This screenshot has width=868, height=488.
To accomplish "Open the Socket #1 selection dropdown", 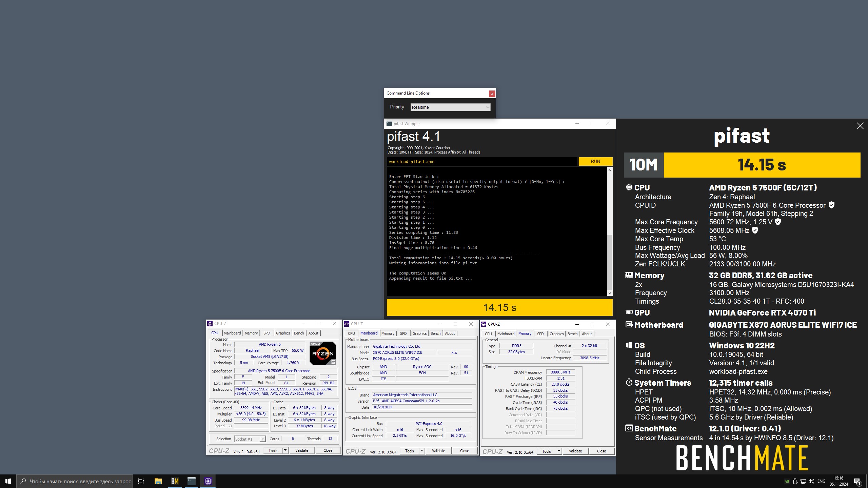I will pyautogui.click(x=250, y=439).
